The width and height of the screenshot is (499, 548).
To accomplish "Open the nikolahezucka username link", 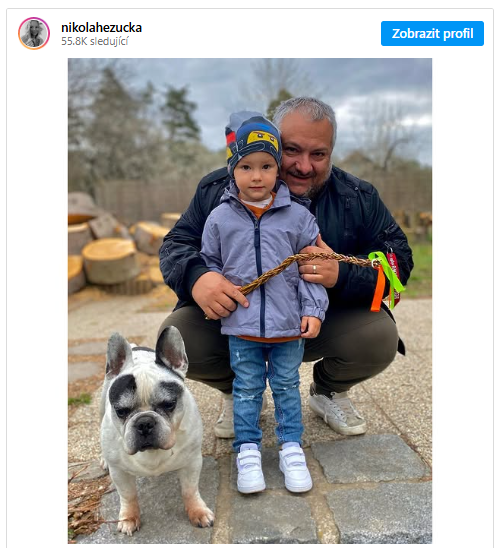I will click(x=101, y=28).
